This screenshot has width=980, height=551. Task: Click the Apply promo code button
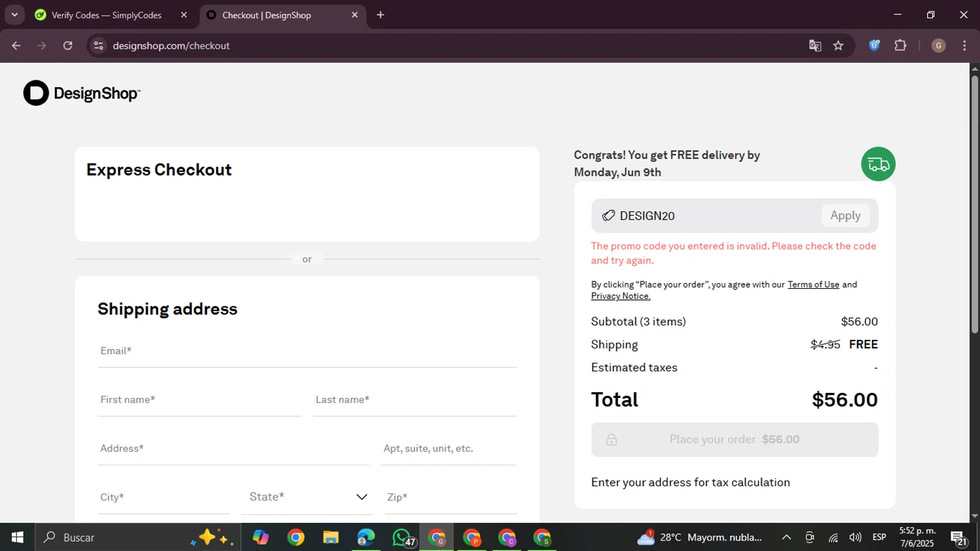845,216
